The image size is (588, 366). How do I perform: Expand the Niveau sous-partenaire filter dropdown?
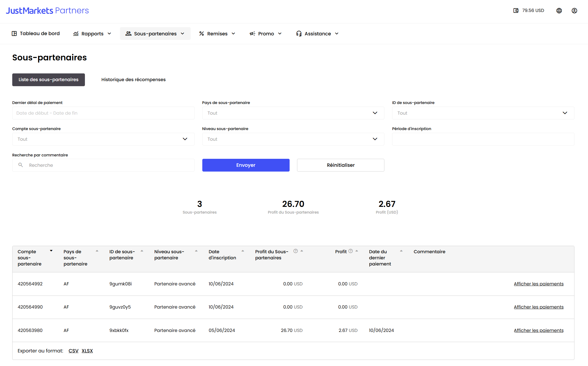[293, 139]
